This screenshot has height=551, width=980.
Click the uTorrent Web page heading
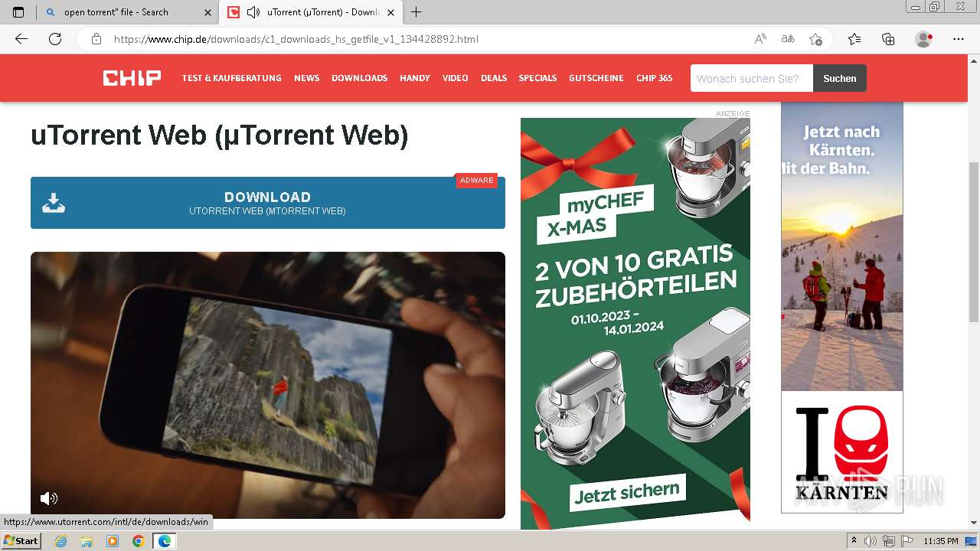click(x=220, y=135)
